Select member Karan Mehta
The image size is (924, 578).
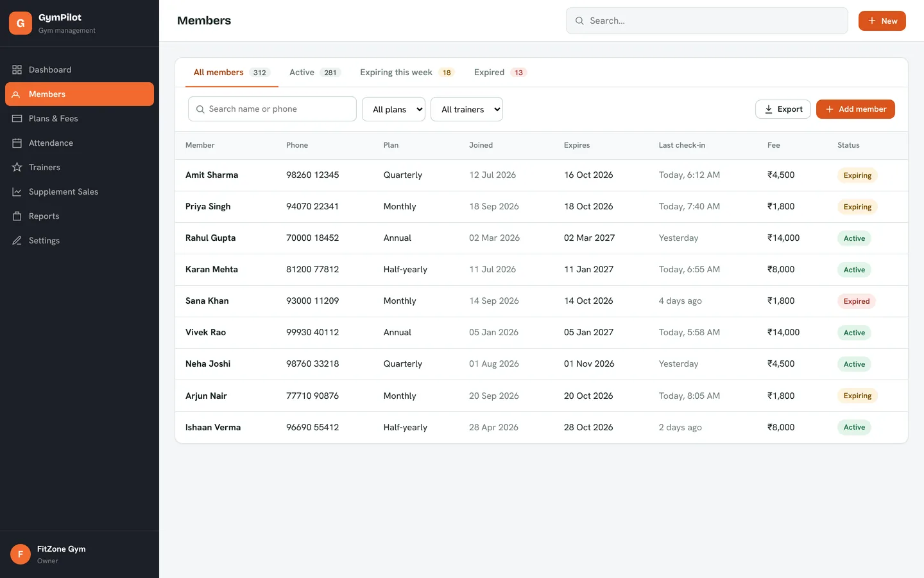212,269
